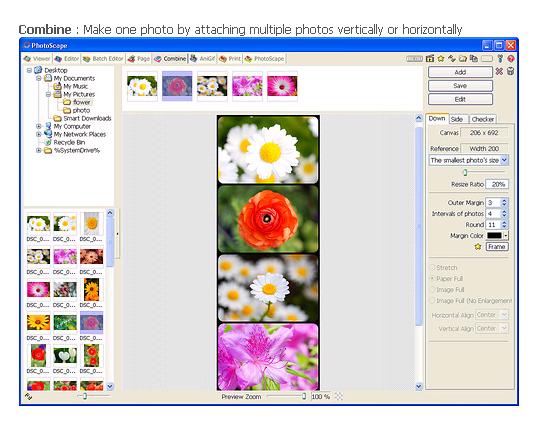
Task: Open the Margin Color dropdown arrow
Action: pos(506,236)
